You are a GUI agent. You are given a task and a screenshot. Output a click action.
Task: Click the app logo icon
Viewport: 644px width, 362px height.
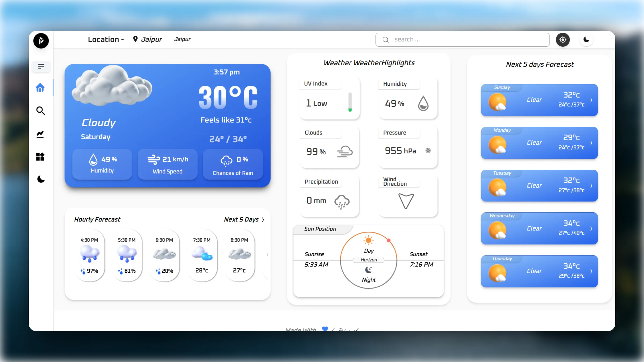(41, 41)
